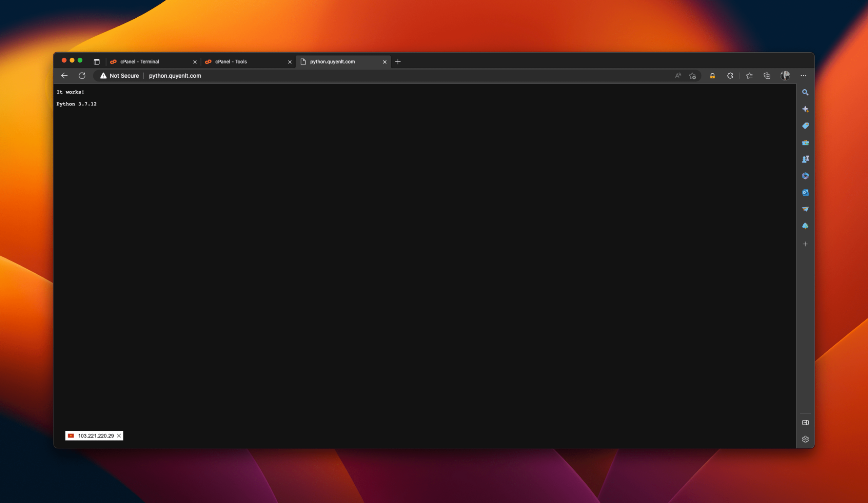Open the Settings and more menu

pyautogui.click(x=803, y=76)
